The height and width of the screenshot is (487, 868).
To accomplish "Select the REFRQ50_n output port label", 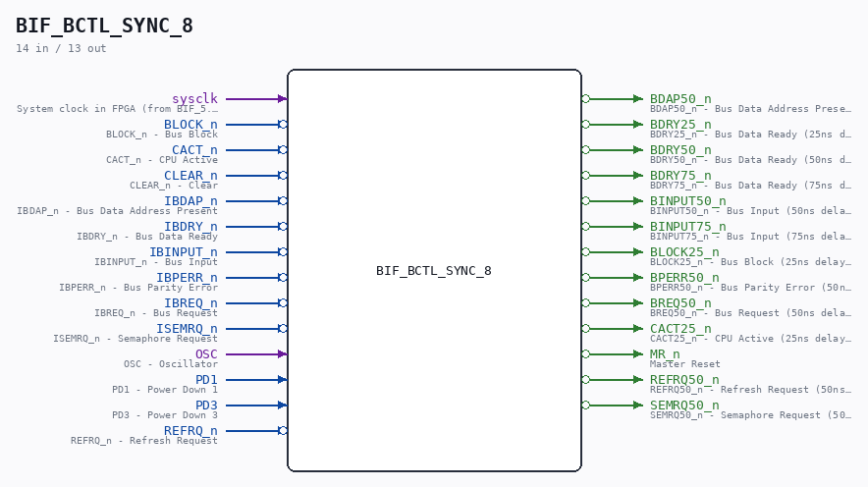I will [x=684, y=379].
